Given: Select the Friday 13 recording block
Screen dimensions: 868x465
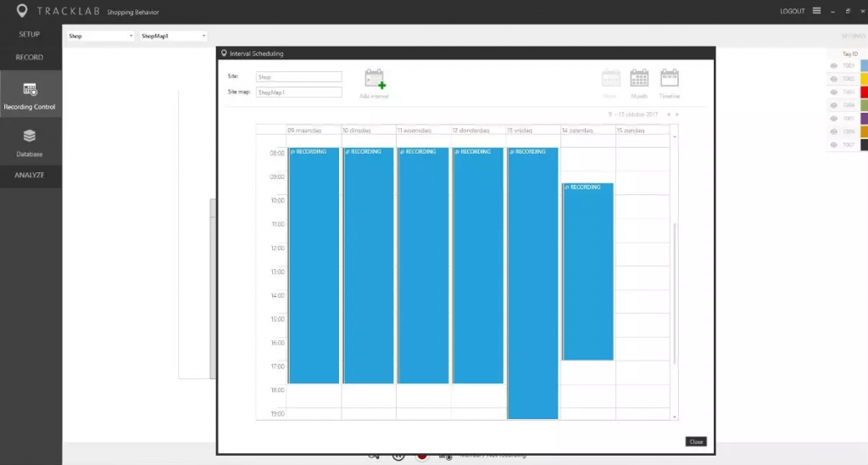Looking at the screenshot, I should (x=532, y=283).
